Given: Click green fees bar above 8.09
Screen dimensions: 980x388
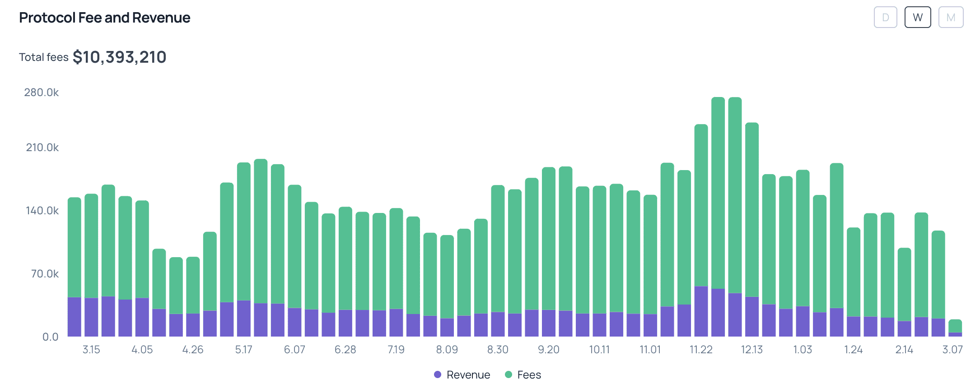Looking at the screenshot, I should point(447,275).
